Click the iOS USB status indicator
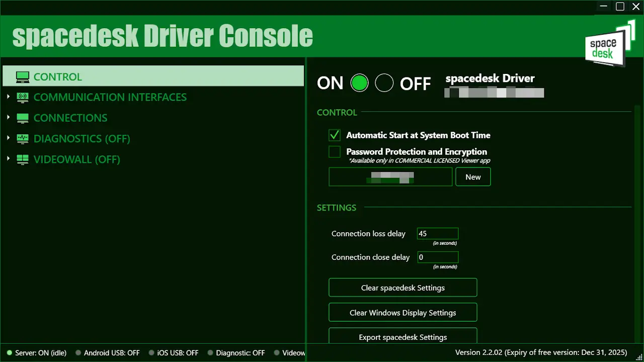The height and width of the screenshot is (362, 644). [x=151, y=353]
